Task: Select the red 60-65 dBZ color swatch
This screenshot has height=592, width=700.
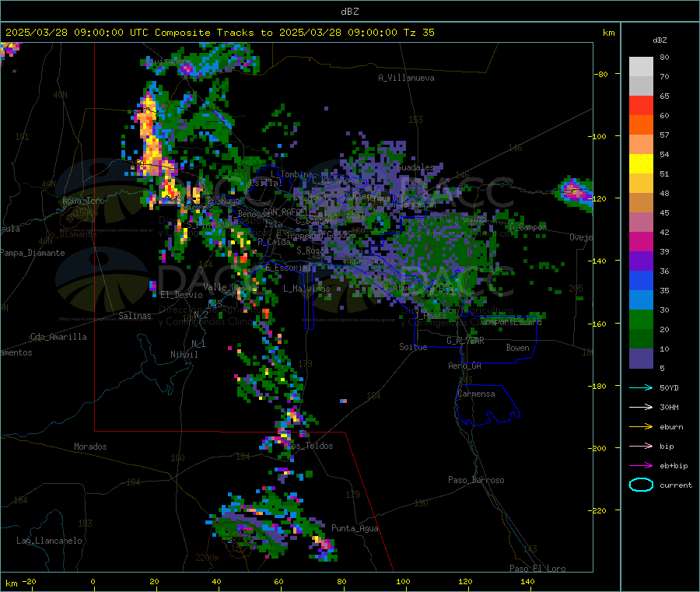Action: point(641,105)
